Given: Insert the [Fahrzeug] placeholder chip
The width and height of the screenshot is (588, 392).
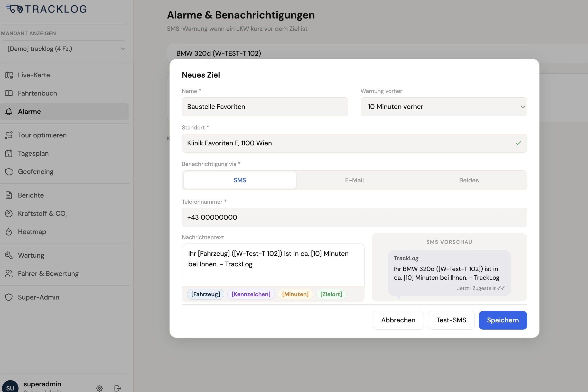Looking at the screenshot, I should pos(206,294).
